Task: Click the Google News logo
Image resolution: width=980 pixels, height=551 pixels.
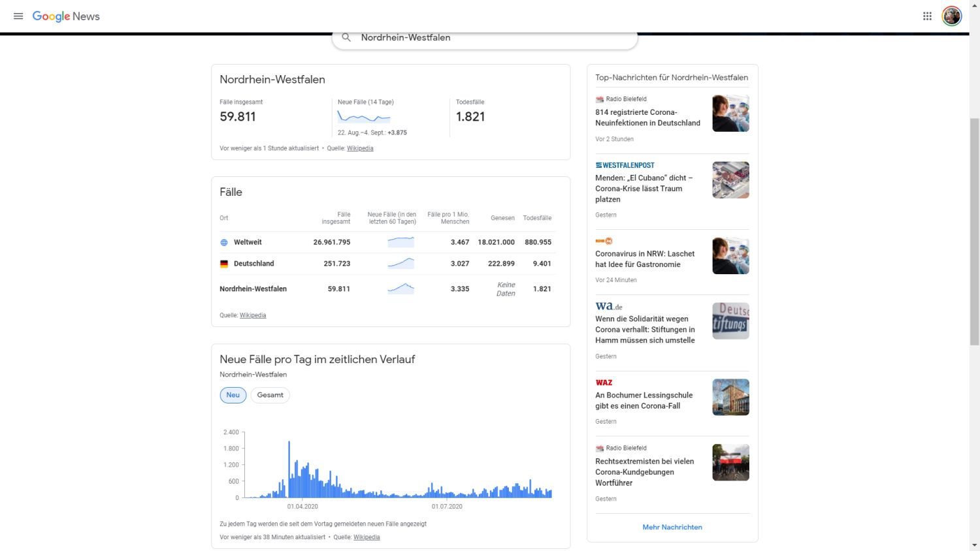Action: click(66, 16)
